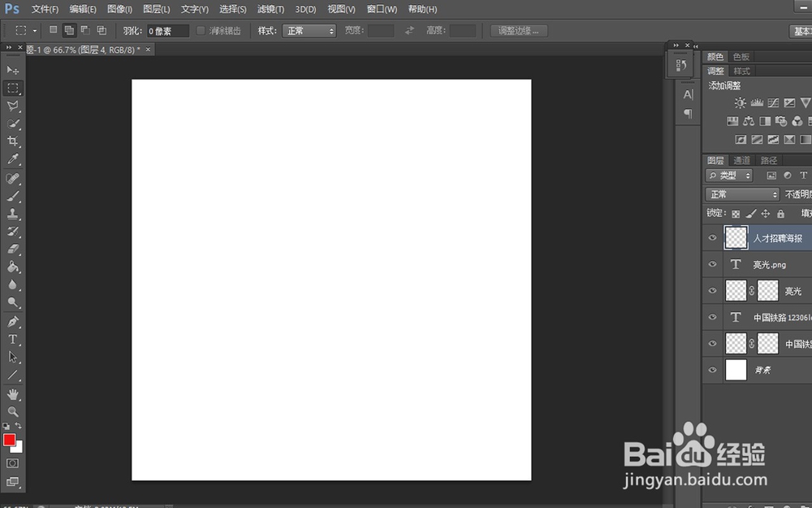Image resolution: width=812 pixels, height=508 pixels.
Task: Open the layer filter 类型 dropdown
Action: [729, 176]
